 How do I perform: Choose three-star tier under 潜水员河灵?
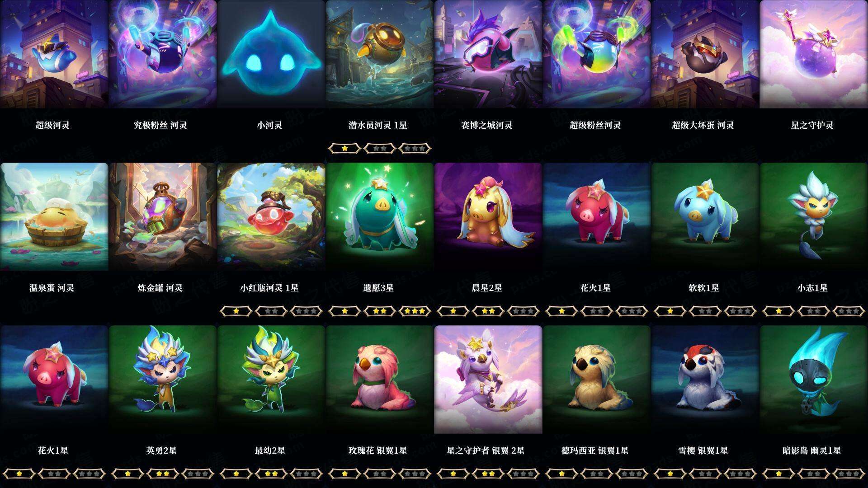(x=415, y=148)
